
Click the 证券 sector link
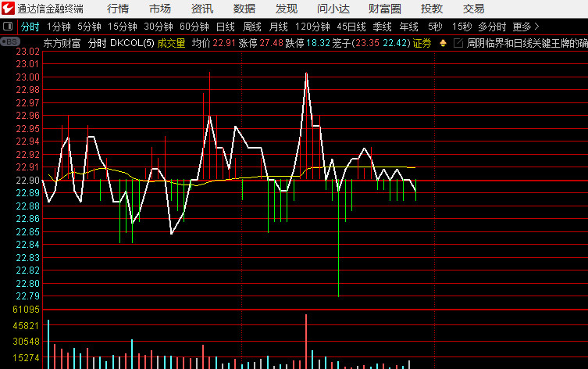coord(422,43)
